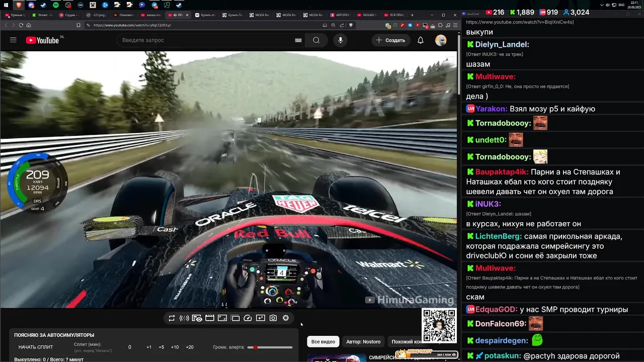
Task: Click the split minutes value 0
Action: click(130, 347)
